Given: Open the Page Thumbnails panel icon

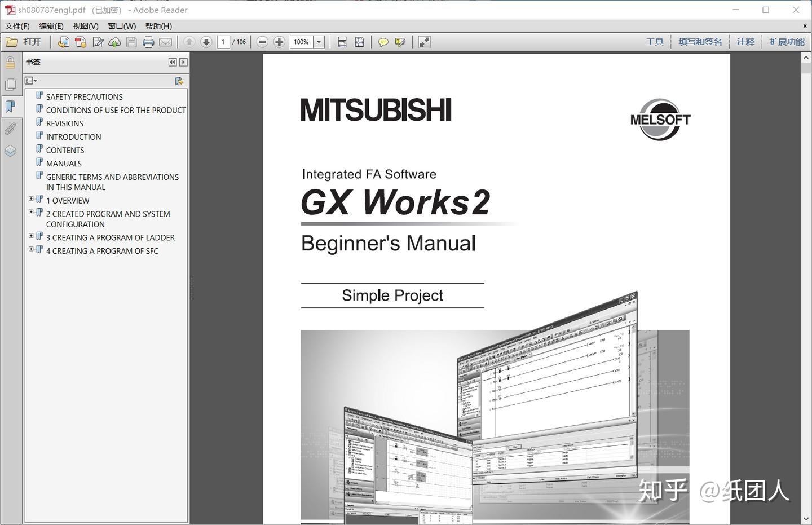Looking at the screenshot, I should (x=10, y=83).
